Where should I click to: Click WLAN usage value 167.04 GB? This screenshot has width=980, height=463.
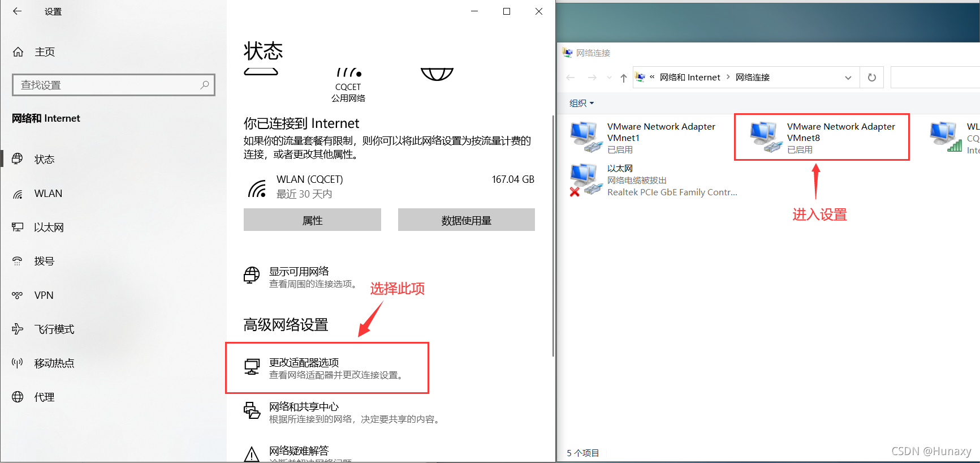[513, 179]
